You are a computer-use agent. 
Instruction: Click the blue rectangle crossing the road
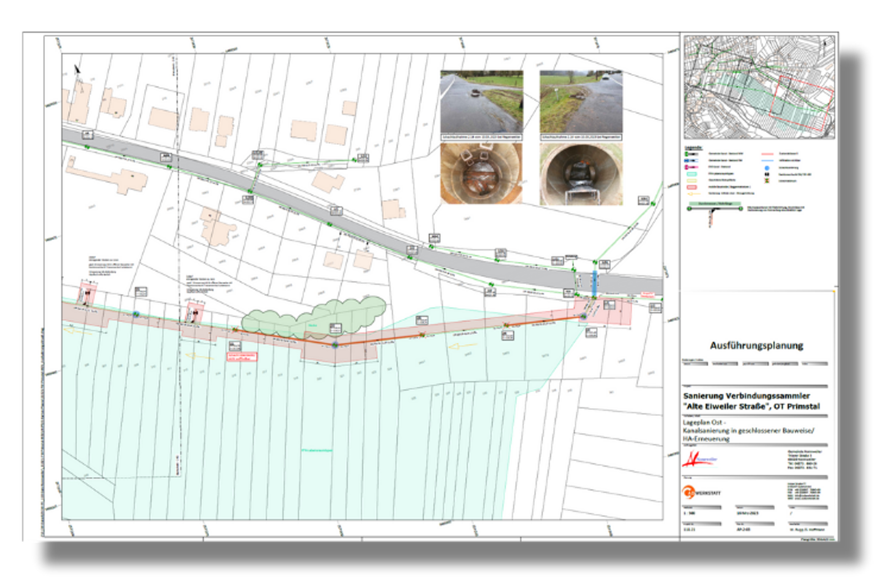click(595, 283)
